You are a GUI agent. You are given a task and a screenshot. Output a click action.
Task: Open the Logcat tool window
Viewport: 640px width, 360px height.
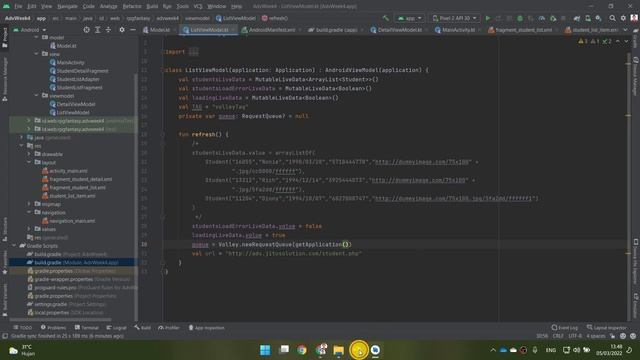click(116, 328)
